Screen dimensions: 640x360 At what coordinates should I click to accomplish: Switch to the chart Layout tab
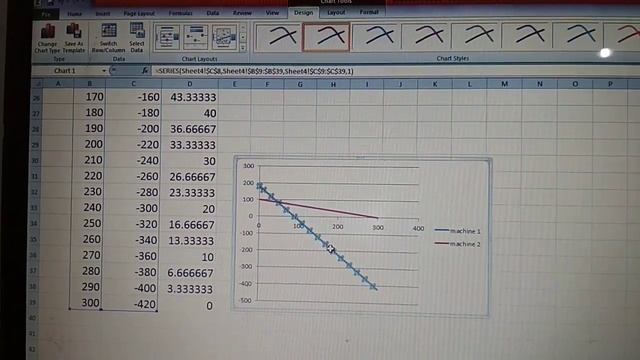336,12
